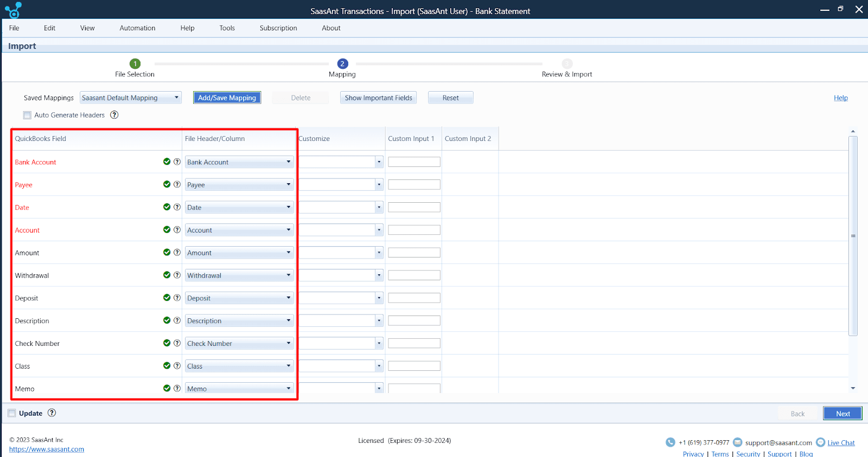Click the Reset button
The height and width of the screenshot is (457, 868).
(x=450, y=98)
